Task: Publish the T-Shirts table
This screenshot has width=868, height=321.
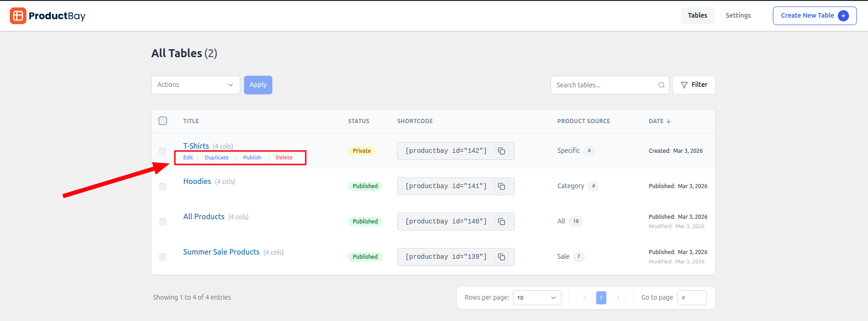Action: click(x=252, y=157)
